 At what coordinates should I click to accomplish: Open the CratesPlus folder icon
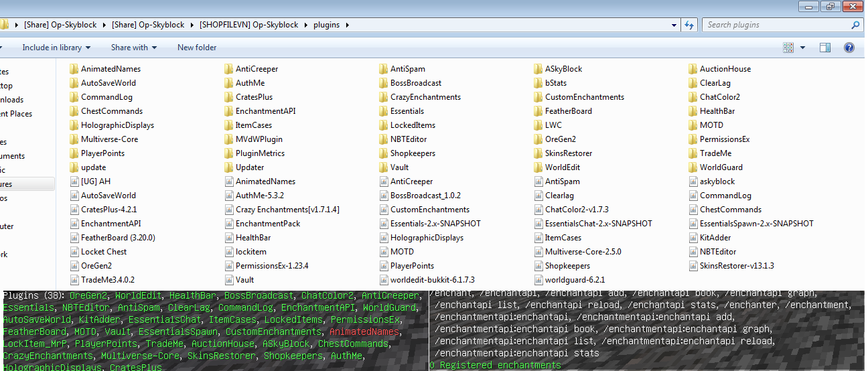point(228,97)
